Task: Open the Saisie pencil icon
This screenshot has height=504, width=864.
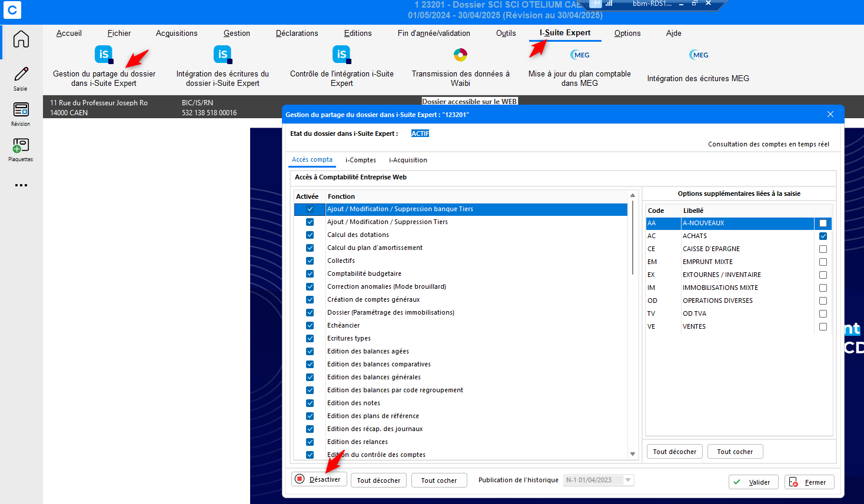Action: click(x=21, y=75)
